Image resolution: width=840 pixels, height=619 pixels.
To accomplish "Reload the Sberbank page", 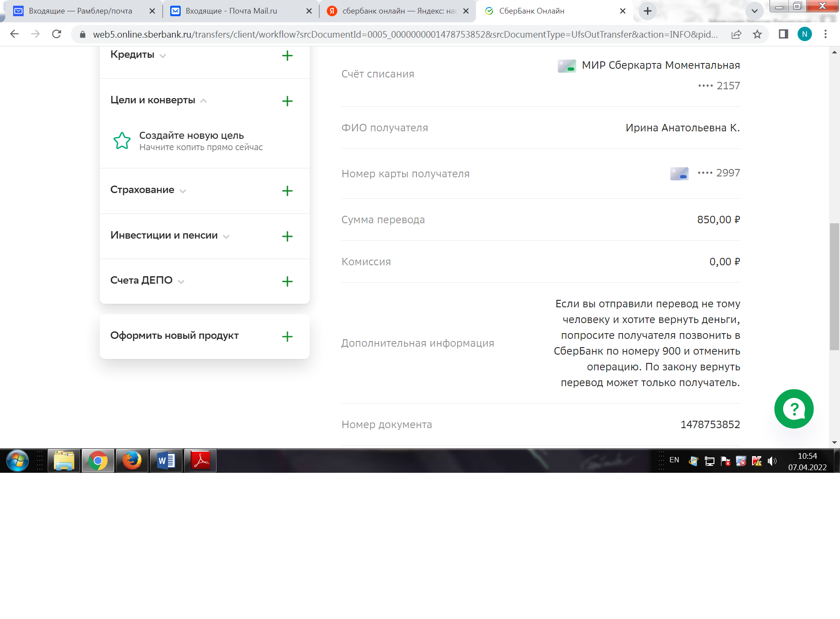I will [56, 34].
